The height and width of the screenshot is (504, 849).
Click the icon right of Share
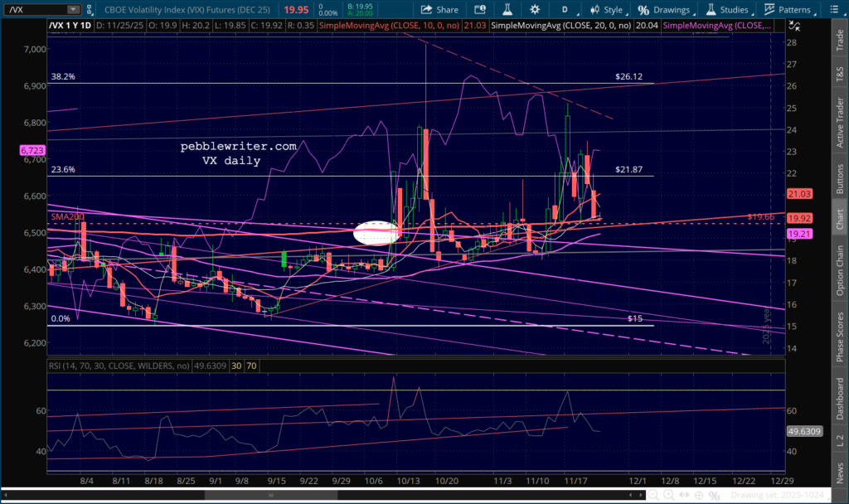480,10
